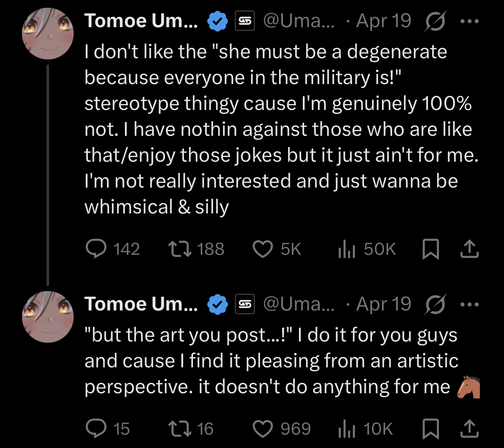This screenshot has height=448, width=504.
Task: Like the first tweet with 5K likes
Action: [262, 249]
